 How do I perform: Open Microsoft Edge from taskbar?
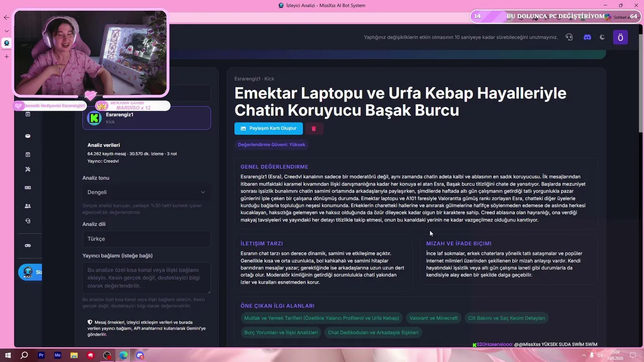pos(123,355)
